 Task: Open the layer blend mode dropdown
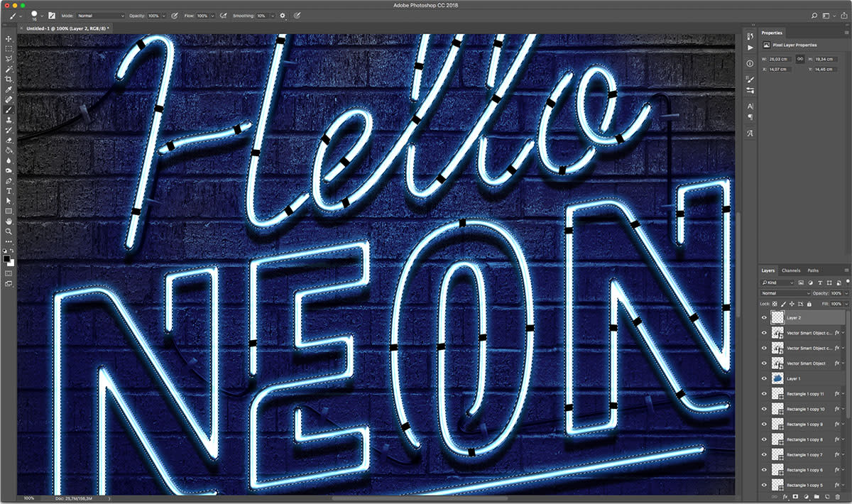tap(785, 293)
